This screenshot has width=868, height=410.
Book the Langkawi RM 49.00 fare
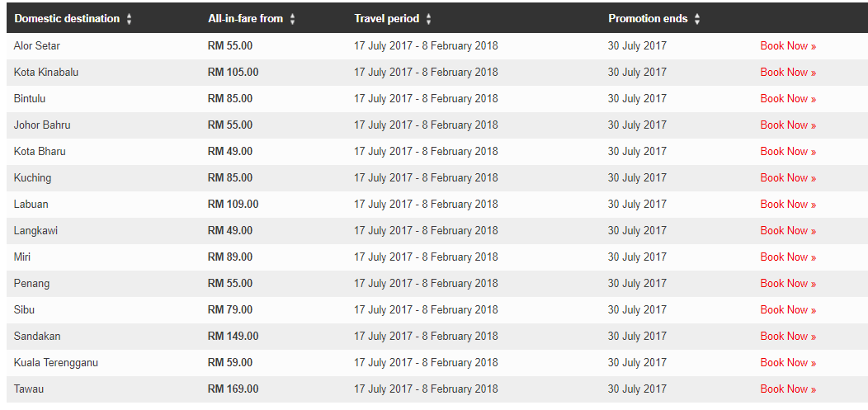tap(787, 231)
